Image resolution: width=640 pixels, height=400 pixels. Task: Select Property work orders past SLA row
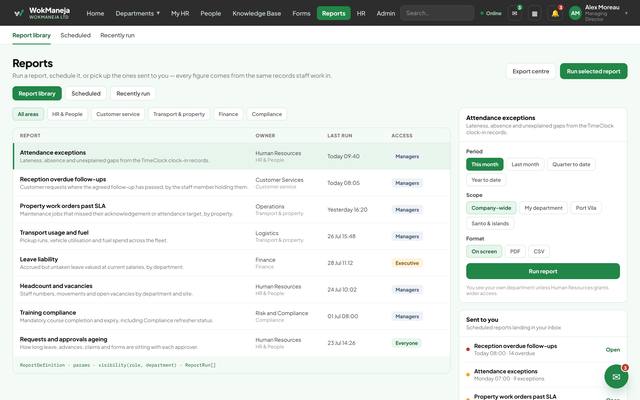[231, 209]
